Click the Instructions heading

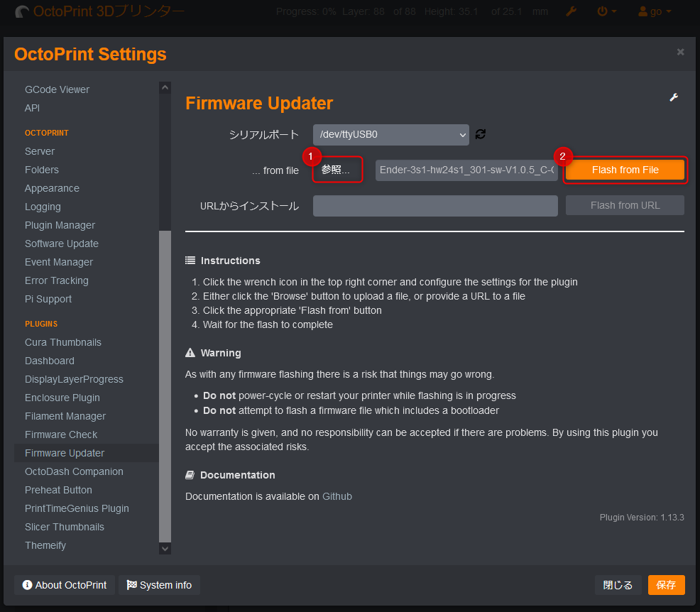tap(230, 261)
